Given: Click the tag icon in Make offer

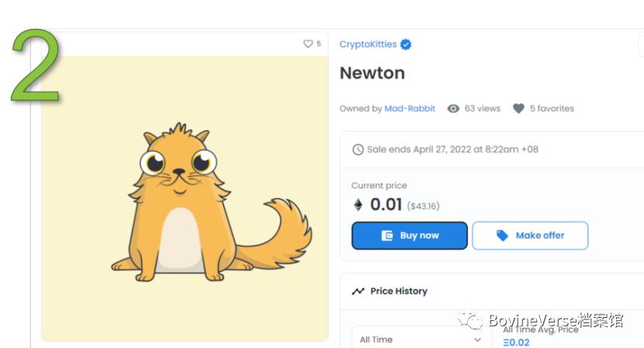Looking at the screenshot, I should (503, 236).
